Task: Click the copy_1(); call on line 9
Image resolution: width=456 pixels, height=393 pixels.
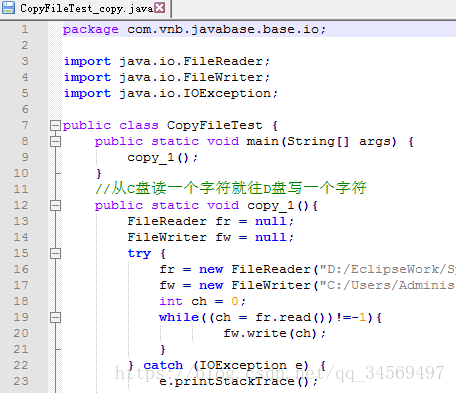Action: point(163,158)
